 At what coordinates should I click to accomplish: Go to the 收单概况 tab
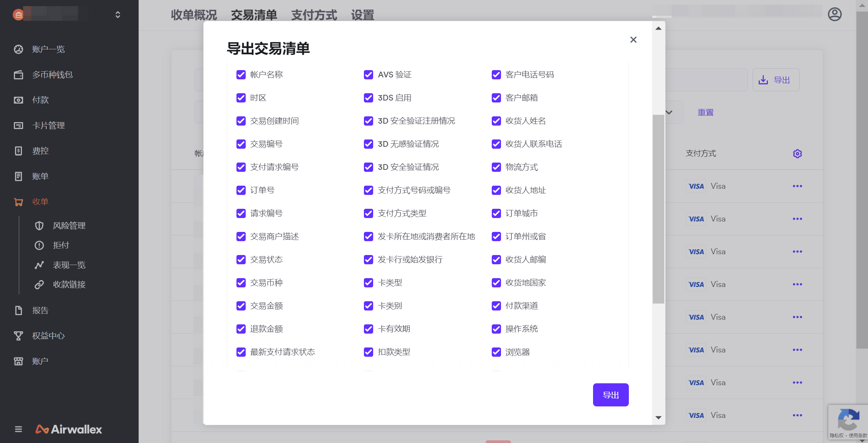(x=194, y=15)
